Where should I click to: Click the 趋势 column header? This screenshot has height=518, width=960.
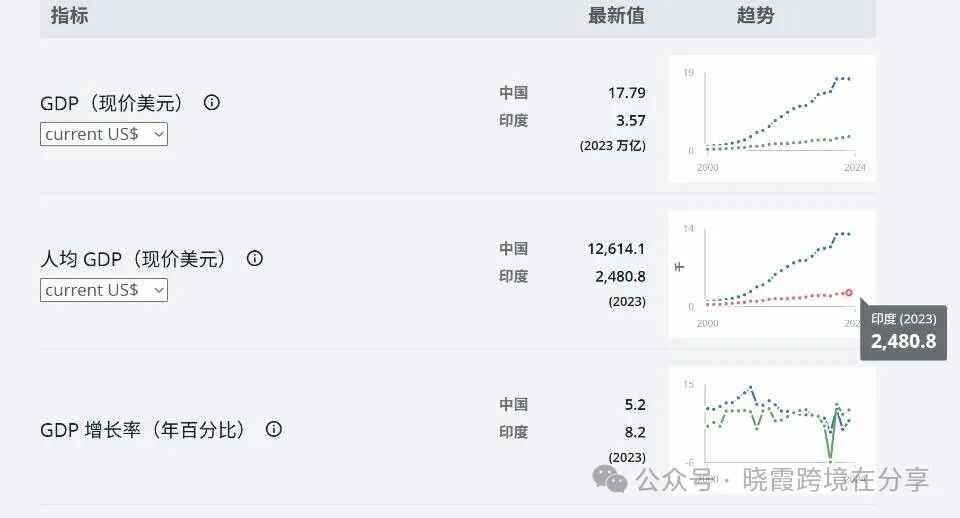point(755,16)
